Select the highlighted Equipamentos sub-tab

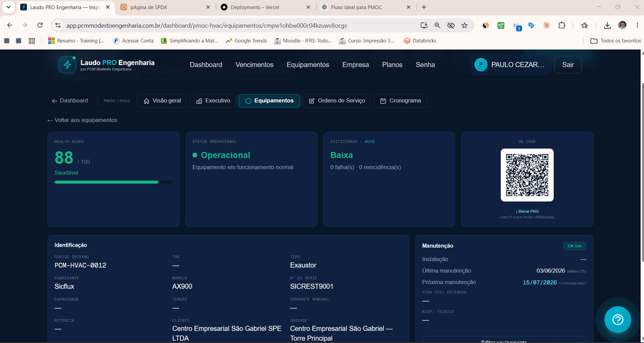coord(269,101)
